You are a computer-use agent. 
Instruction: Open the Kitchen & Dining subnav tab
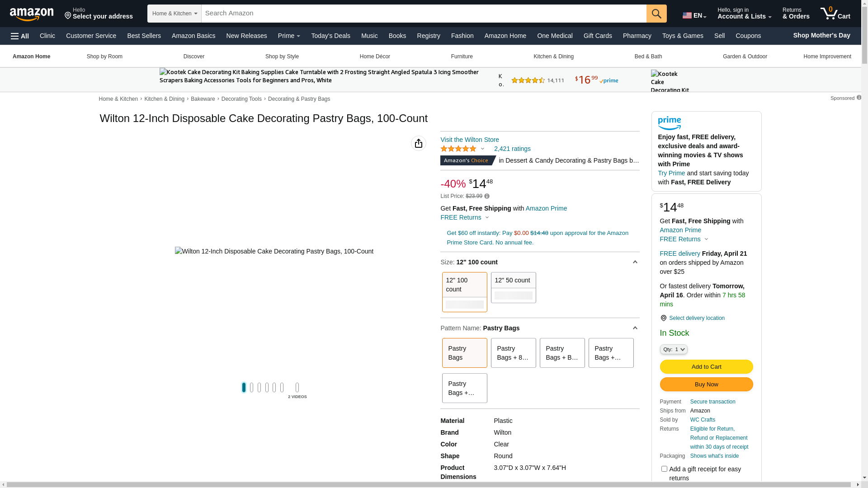(x=553, y=56)
